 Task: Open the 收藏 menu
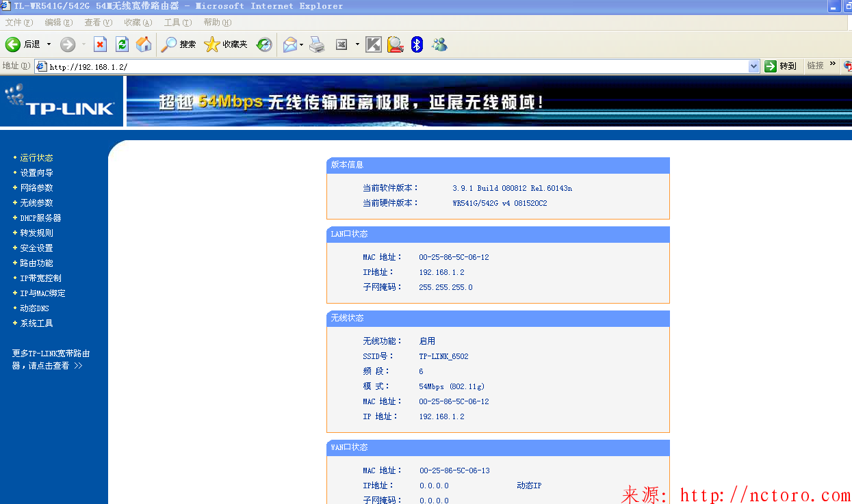click(138, 23)
